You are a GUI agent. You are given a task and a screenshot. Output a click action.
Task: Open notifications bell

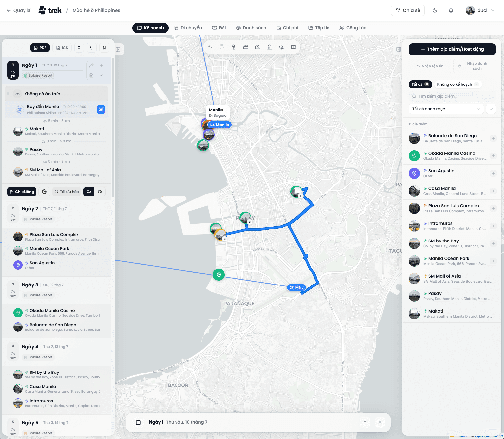[x=451, y=10]
